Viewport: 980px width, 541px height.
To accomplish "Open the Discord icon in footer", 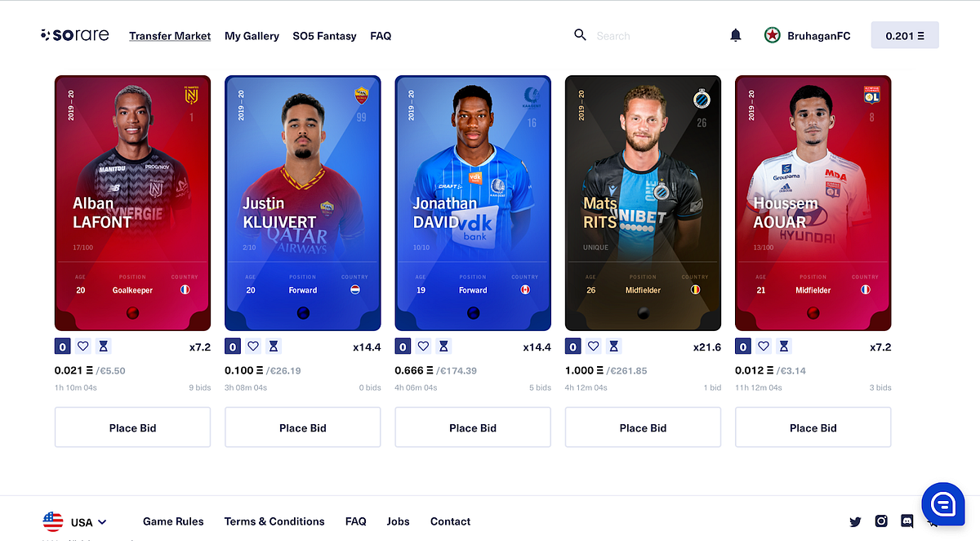I will coord(906,521).
